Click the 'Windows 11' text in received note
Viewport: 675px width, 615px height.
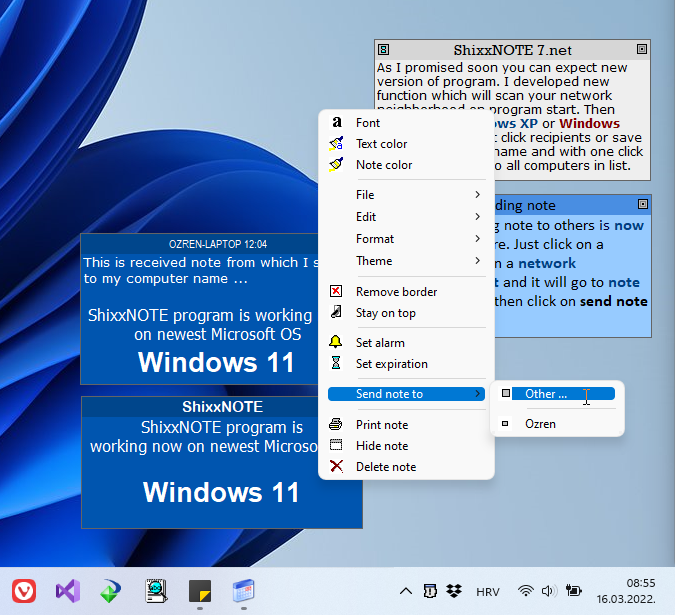coord(216,362)
